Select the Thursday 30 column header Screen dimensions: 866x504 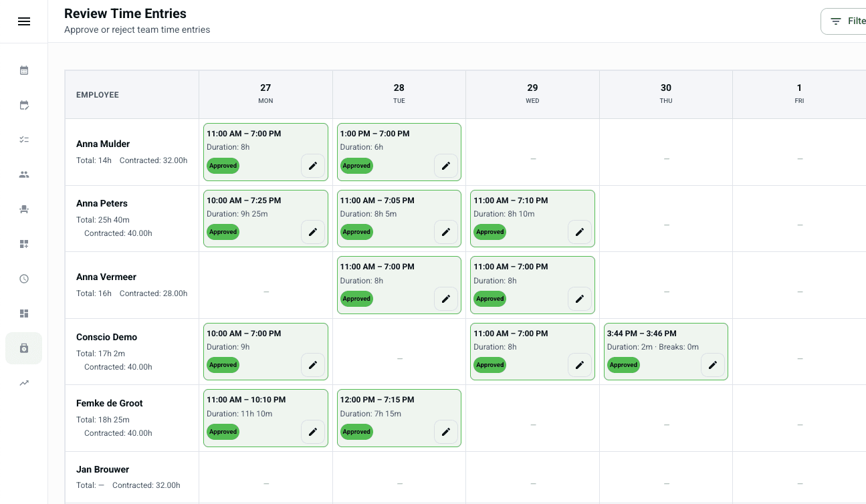[x=666, y=94]
